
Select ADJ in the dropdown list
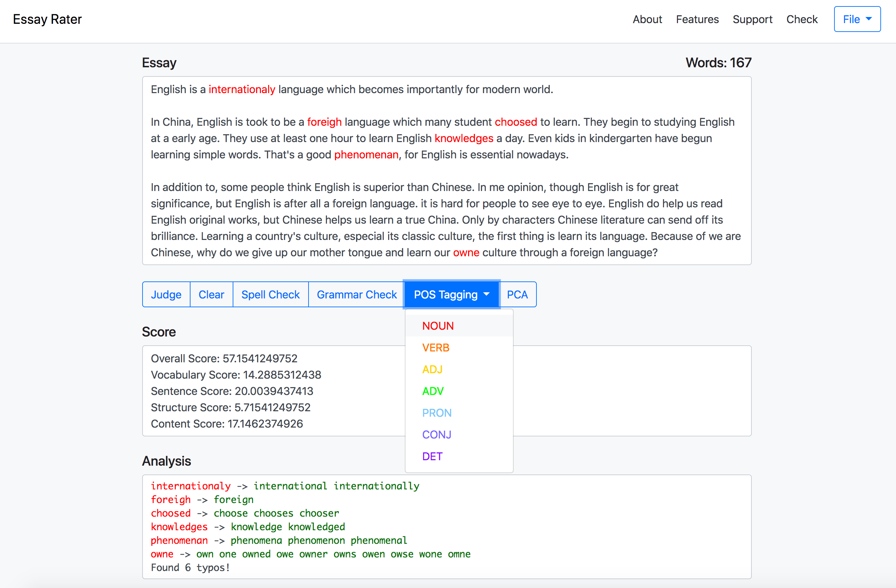[x=432, y=369]
